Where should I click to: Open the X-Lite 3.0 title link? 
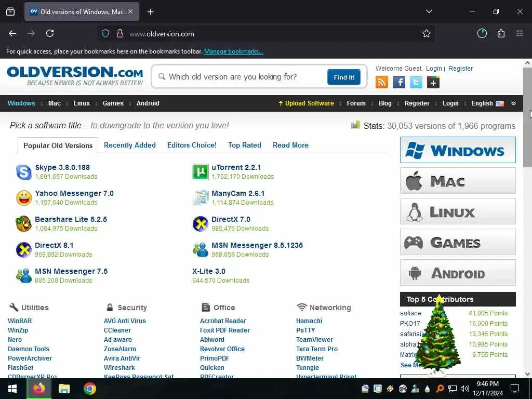(x=209, y=271)
